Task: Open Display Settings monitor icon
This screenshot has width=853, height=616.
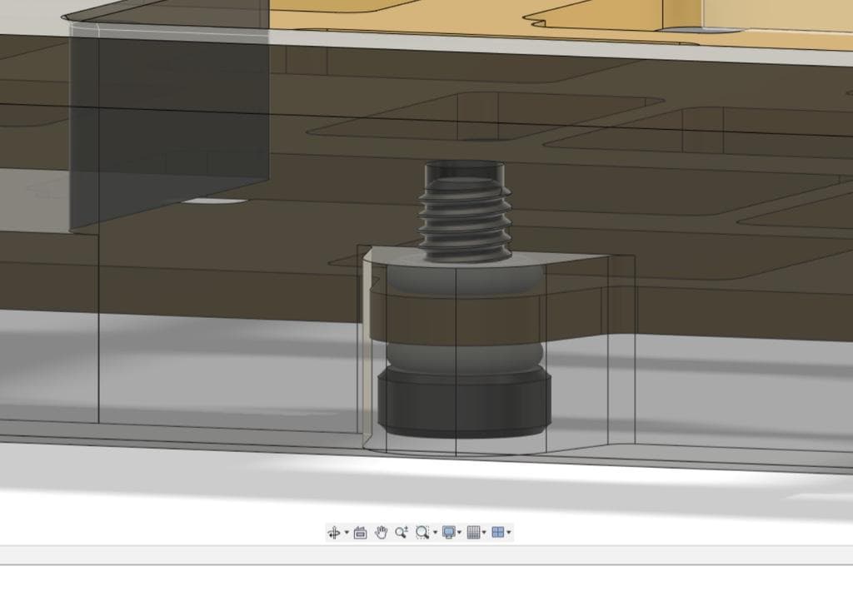Action: tap(449, 533)
